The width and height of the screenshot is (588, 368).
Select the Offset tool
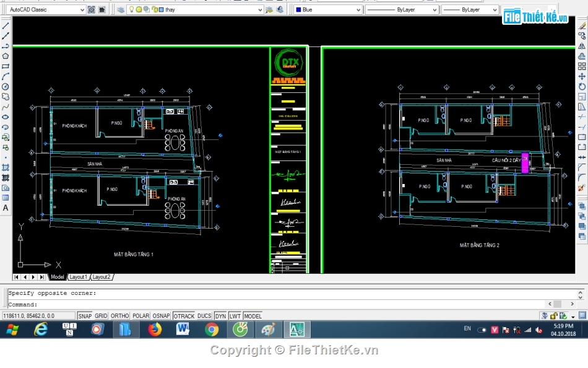click(582, 56)
